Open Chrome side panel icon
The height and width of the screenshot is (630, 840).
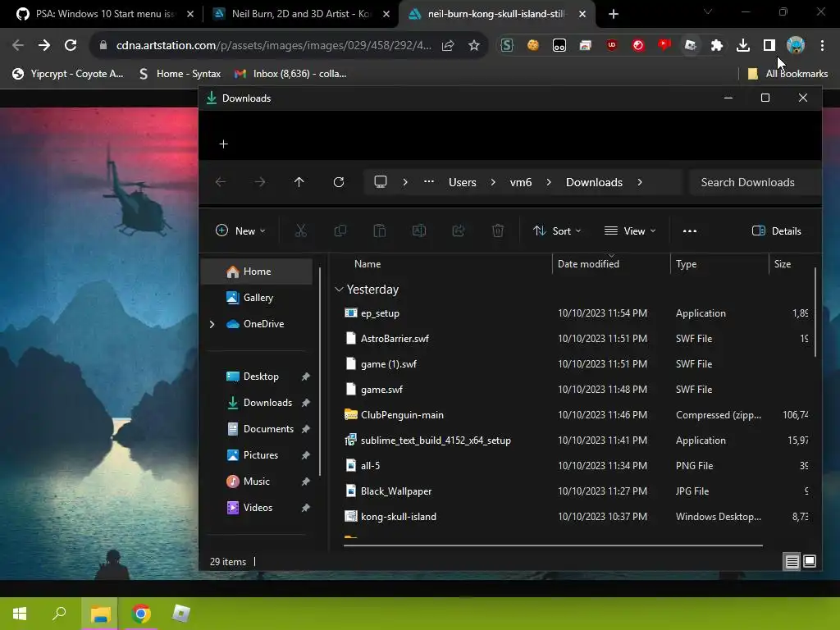tap(769, 46)
